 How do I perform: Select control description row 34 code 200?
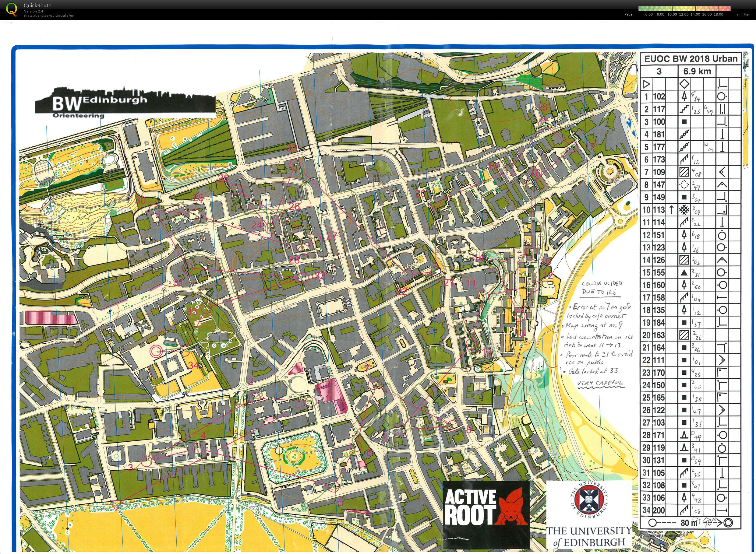click(x=691, y=510)
